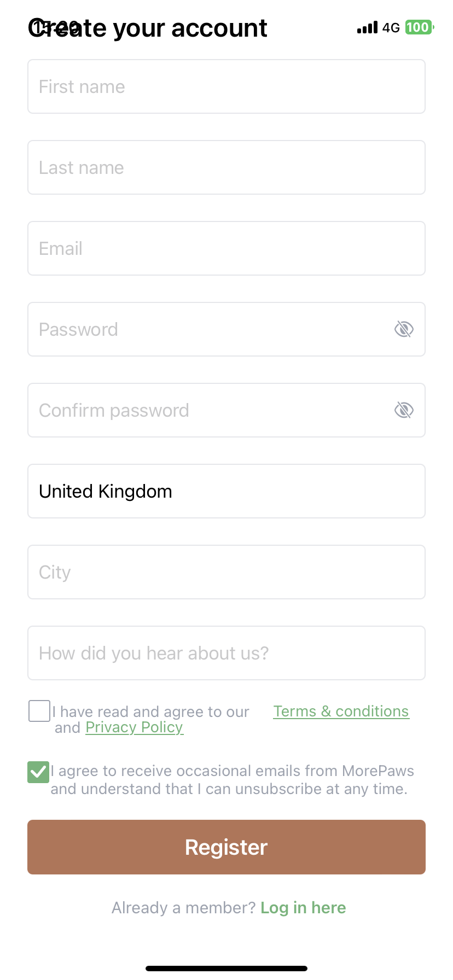Open the 'How did you hear about us?' field
453x980 pixels.
point(226,653)
